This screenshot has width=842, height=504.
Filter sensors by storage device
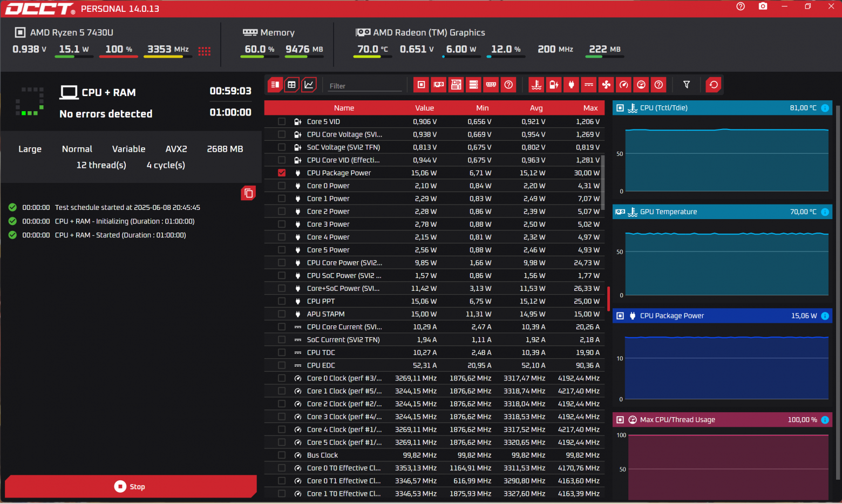pyautogui.click(x=473, y=85)
